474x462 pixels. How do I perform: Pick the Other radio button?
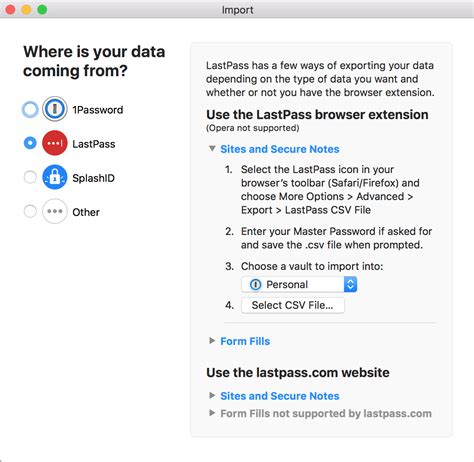click(30, 211)
